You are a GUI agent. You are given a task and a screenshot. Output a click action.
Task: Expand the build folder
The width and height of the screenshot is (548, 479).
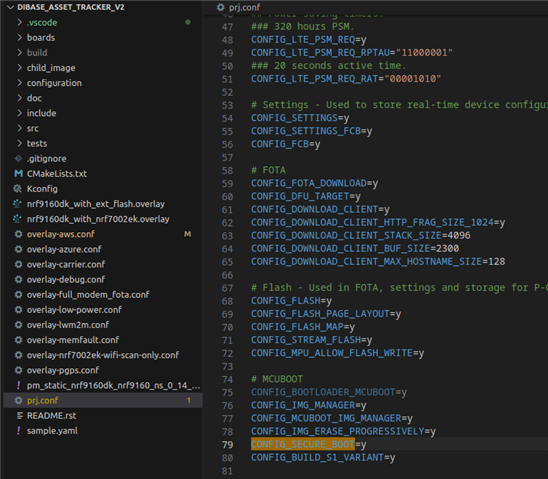[20, 52]
